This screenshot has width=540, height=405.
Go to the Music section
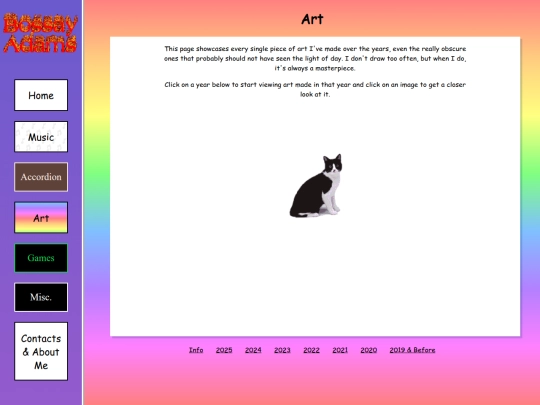41,137
